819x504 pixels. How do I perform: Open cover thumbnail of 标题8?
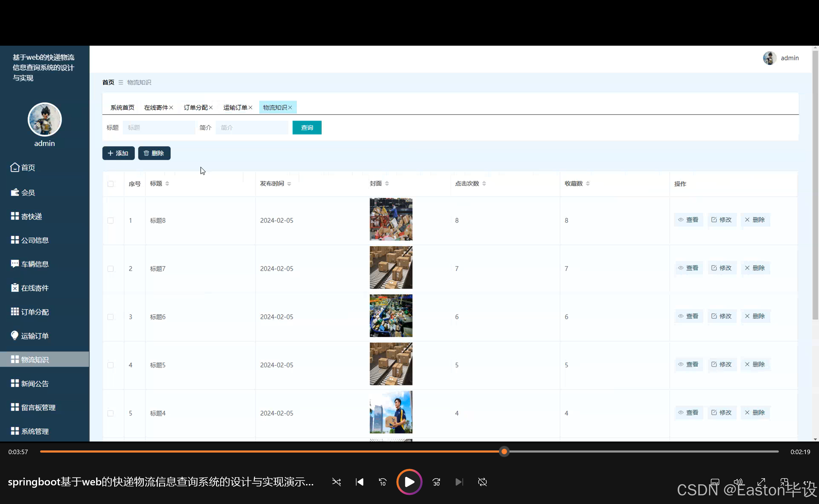point(391,219)
